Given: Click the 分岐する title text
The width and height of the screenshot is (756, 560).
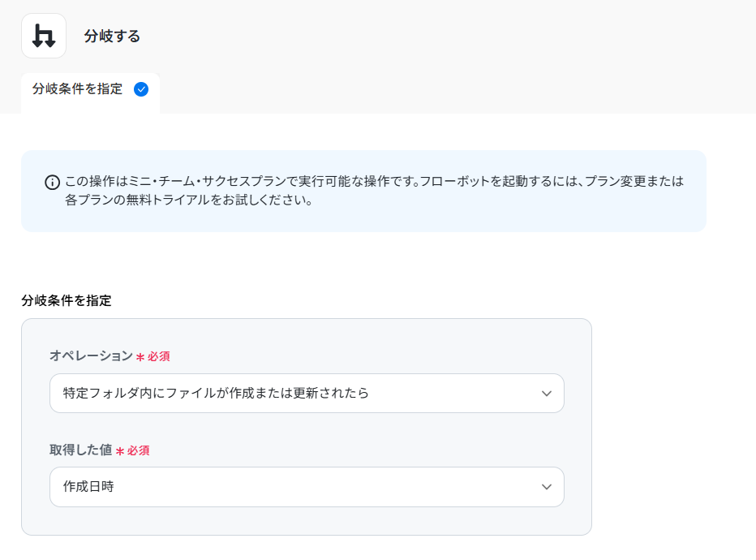Looking at the screenshot, I should point(112,37).
